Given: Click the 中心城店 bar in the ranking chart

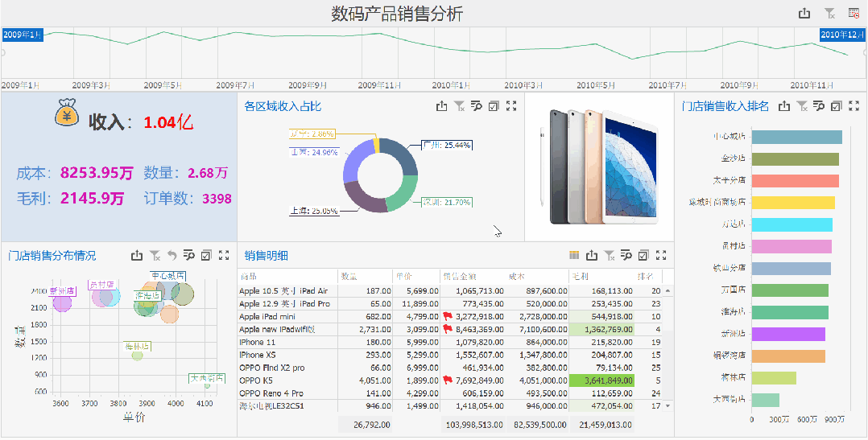Looking at the screenshot, I should pyautogui.click(x=799, y=138).
